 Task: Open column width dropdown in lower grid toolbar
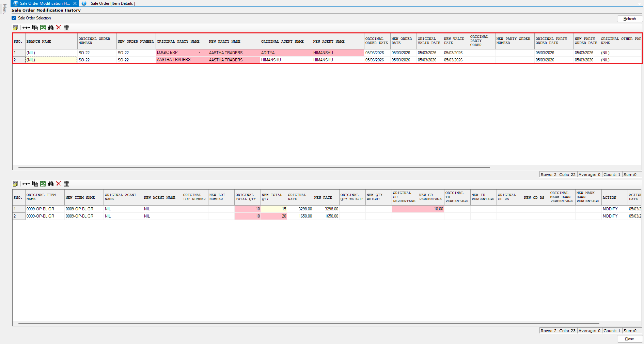pyautogui.click(x=26, y=184)
